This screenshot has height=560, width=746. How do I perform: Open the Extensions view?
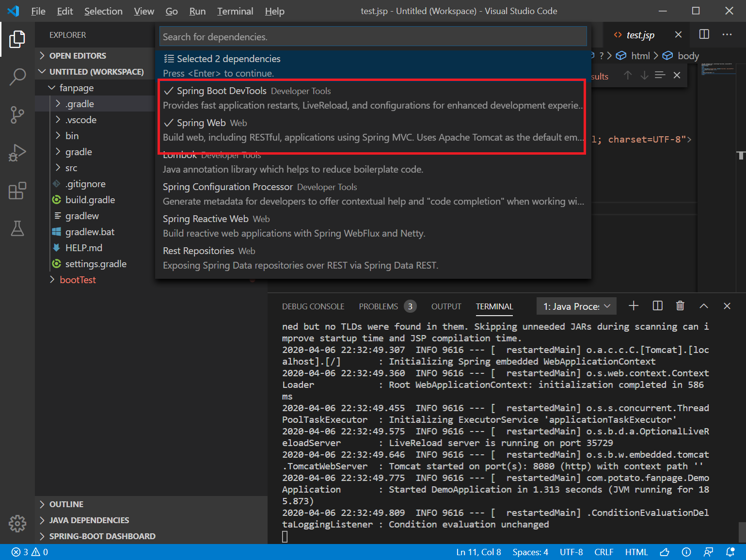coord(17,191)
